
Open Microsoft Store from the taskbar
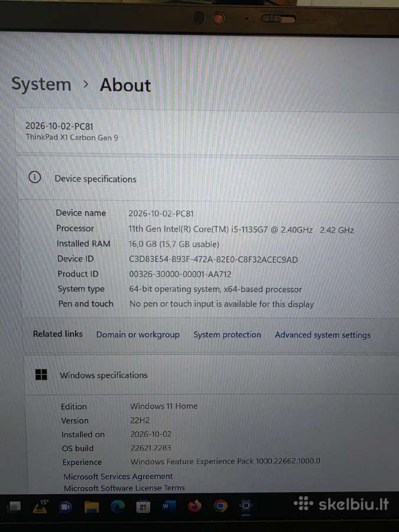point(143,507)
